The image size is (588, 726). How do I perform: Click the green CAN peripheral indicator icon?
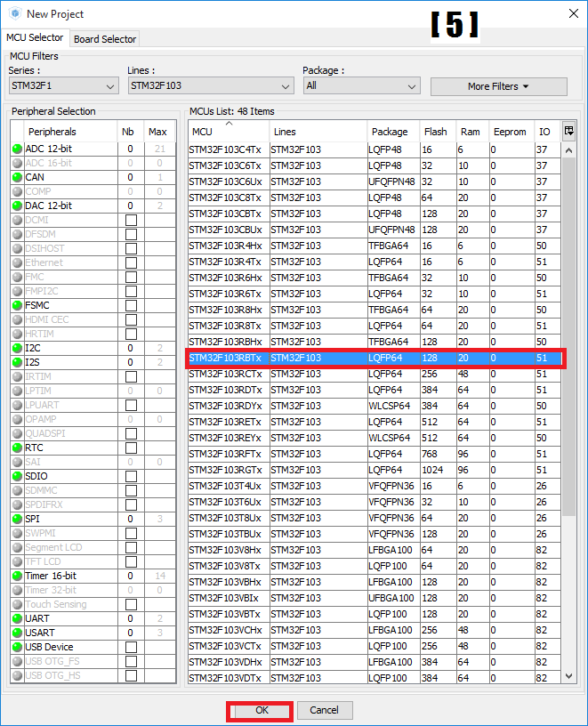pyautogui.click(x=17, y=178)
